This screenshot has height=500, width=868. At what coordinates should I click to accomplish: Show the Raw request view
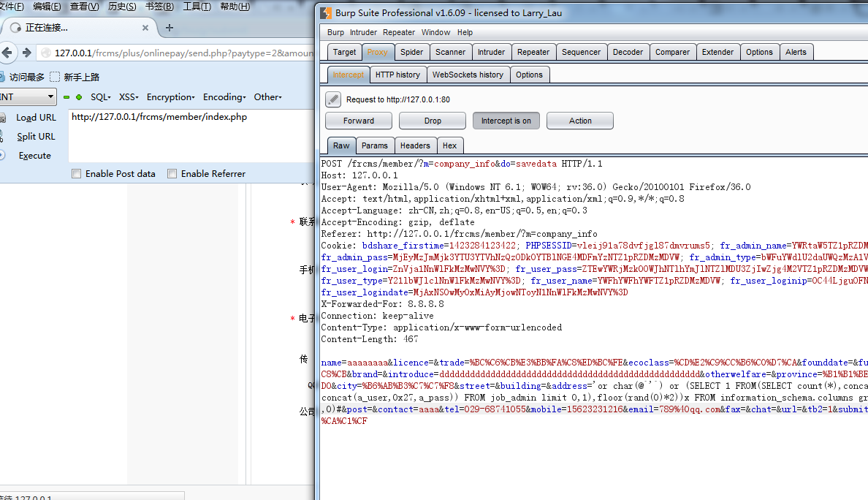point(341,145)
